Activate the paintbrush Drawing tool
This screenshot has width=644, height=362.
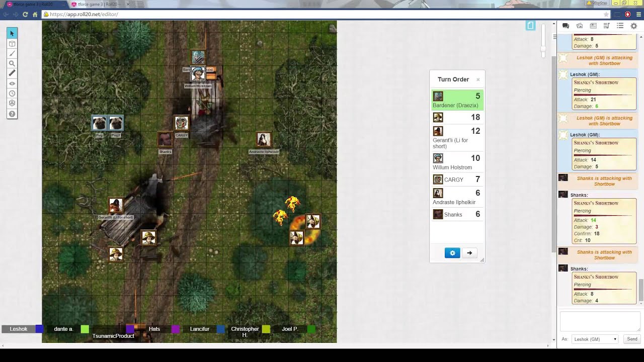tap(12, 53)
